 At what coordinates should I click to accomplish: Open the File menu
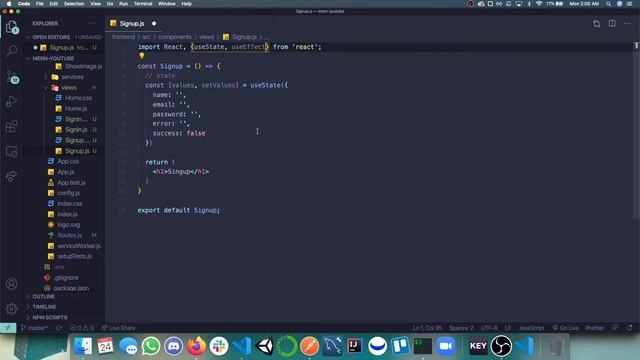pyautogui.click(x=40, y=4)
